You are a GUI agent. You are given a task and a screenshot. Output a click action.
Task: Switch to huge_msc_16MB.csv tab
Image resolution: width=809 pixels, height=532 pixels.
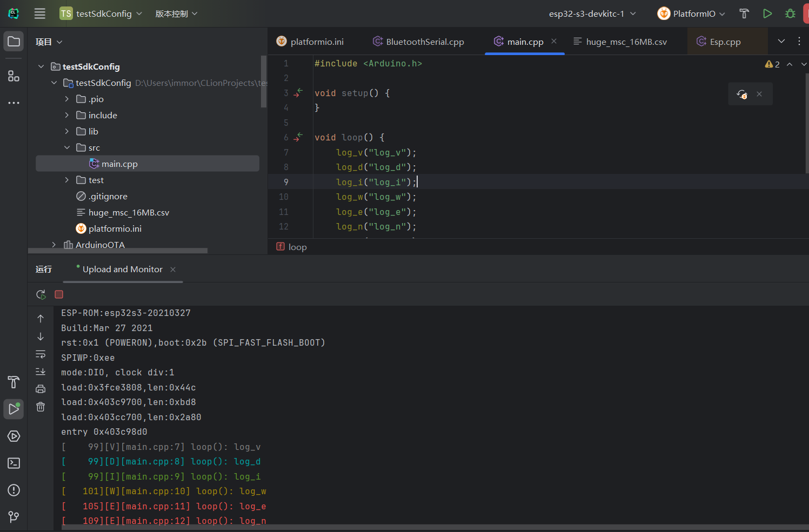620,42
